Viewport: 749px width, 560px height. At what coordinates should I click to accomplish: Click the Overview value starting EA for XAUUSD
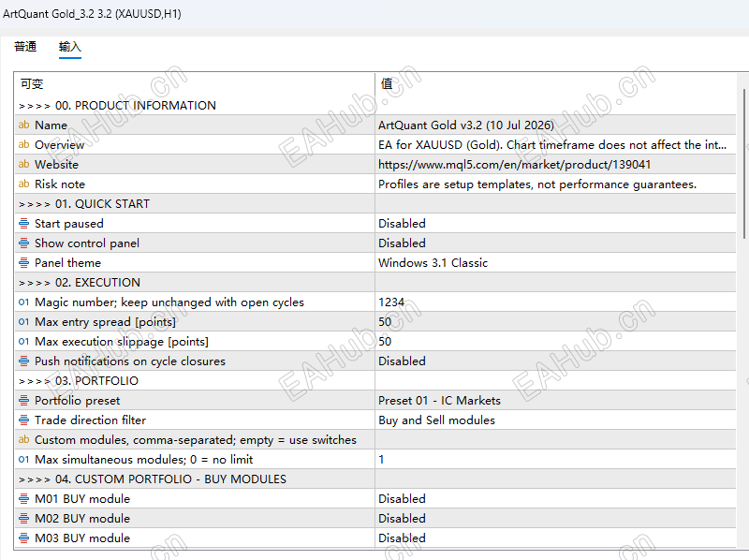coord(555,145)
